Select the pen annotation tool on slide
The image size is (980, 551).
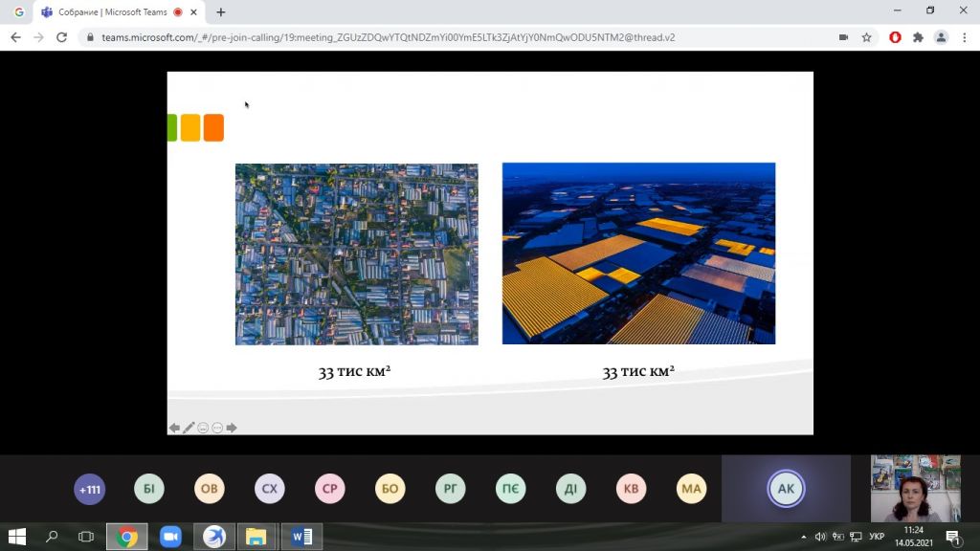click(189, 428)
